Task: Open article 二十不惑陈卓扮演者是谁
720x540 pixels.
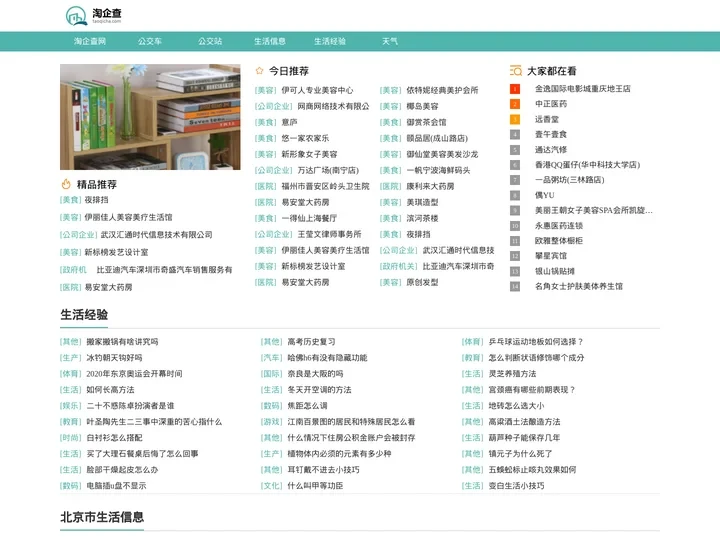Action: point(130,406)
